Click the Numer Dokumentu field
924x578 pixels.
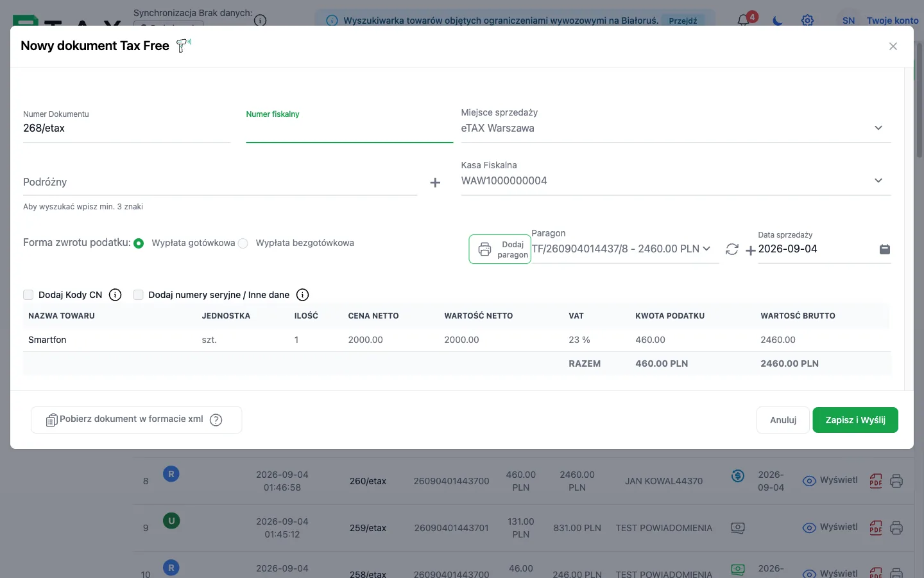(x=126, y=128)
